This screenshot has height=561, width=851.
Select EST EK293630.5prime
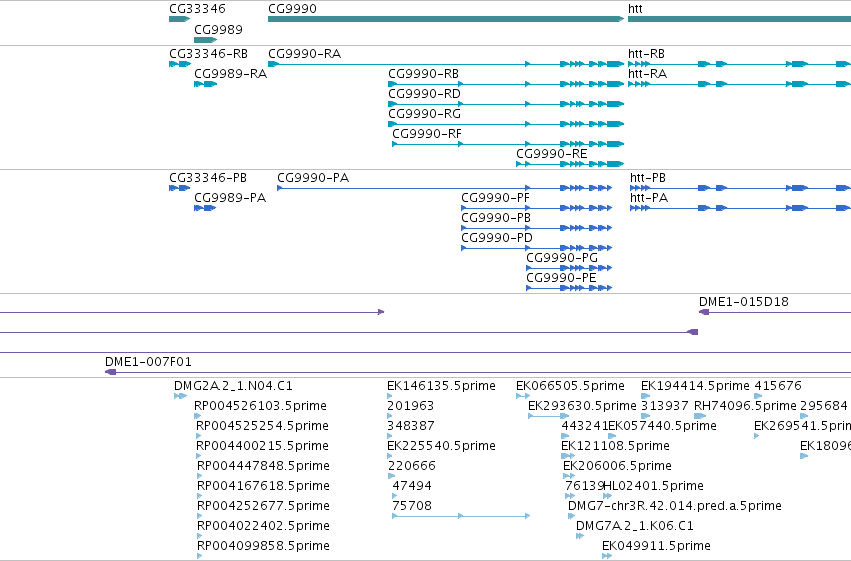coord(582,406)
